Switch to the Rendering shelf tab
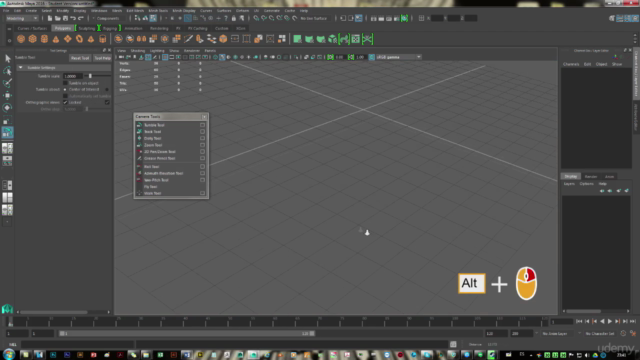This screenshot has height=360, width=640. (159, 28)
